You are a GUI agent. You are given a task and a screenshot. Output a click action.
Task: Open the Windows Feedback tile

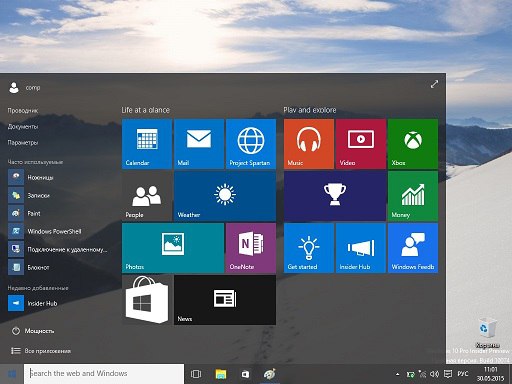tap(413, 248)
